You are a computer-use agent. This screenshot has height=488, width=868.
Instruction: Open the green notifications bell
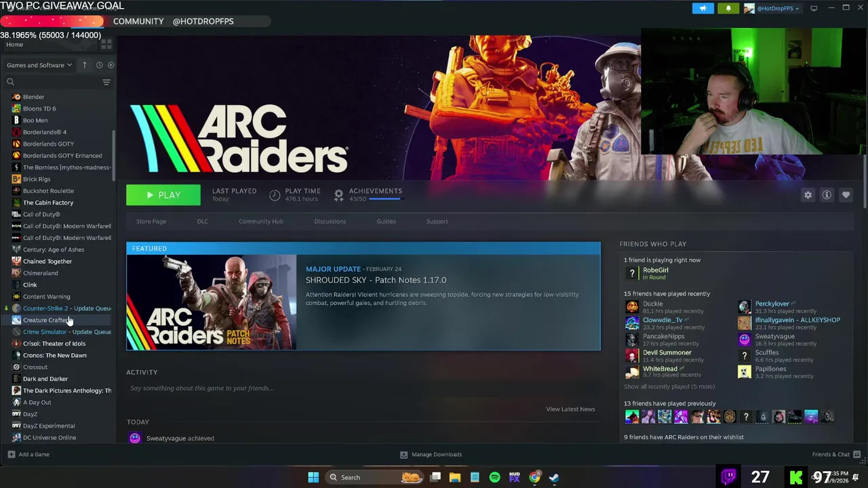tap(728, 8)
